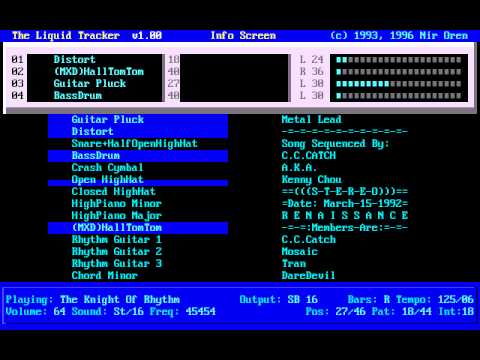Click the C.C.CATCH uppercase line

tap(308, 155)
